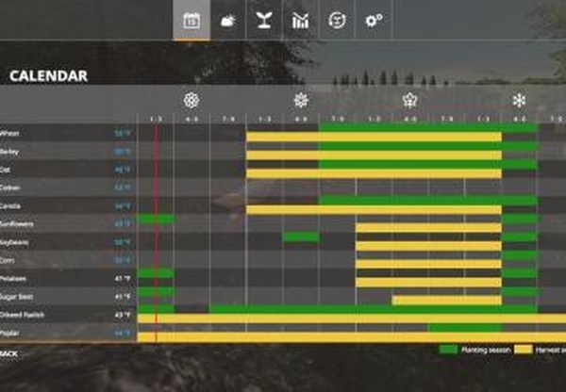Go back with the BACK button
566x392 pixels.
click(x=8, y=353)
